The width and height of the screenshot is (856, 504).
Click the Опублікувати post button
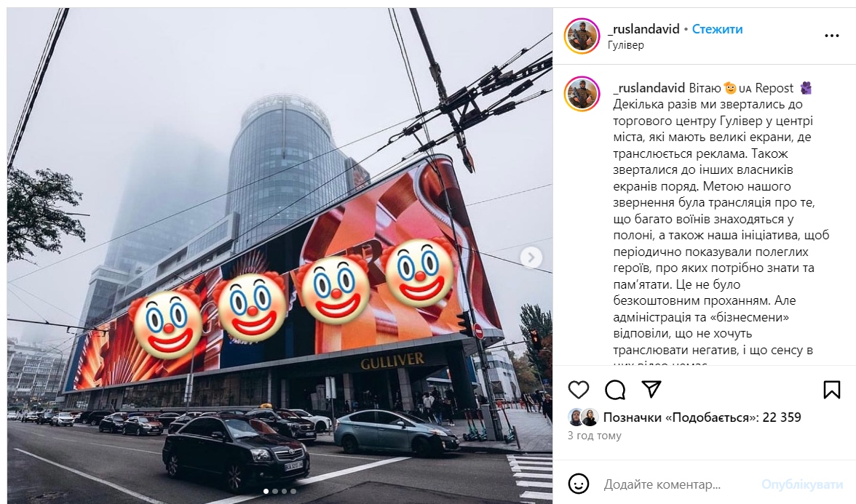coord(802,484)
